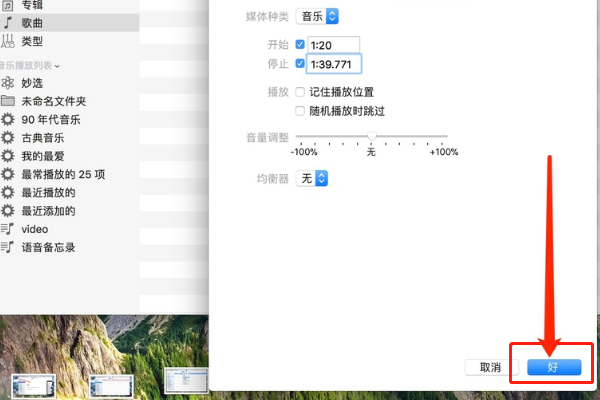Click the playlist icon beside 语音备忘录
Screen dimensions: 600x400
[x=7, y=247]
